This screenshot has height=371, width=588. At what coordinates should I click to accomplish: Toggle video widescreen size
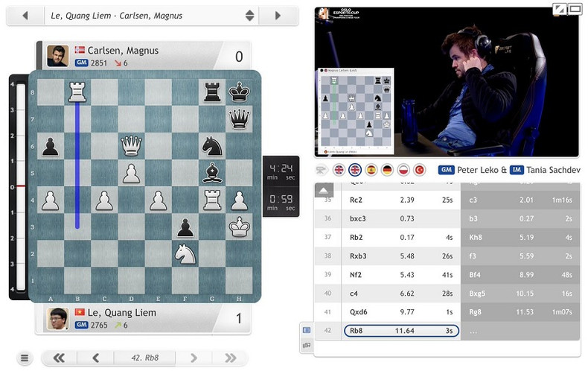[x=575, y=8]
